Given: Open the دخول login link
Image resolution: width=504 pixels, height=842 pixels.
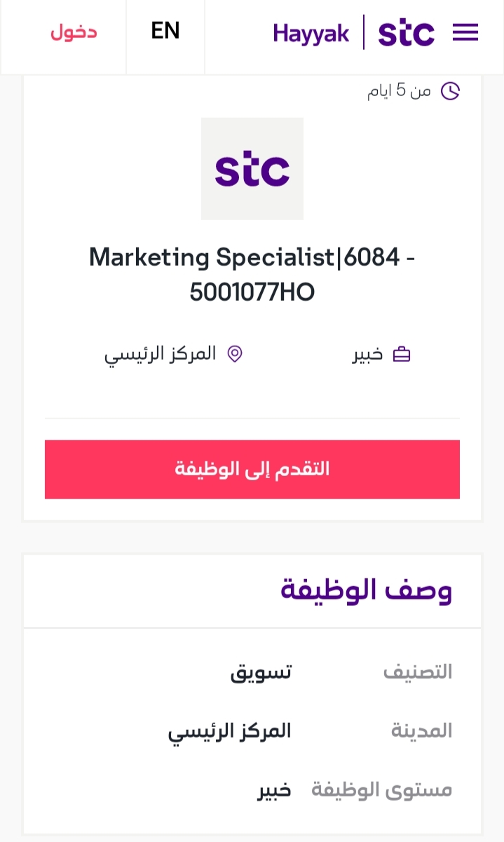Looking at the screenshot, I should [74, 32].
